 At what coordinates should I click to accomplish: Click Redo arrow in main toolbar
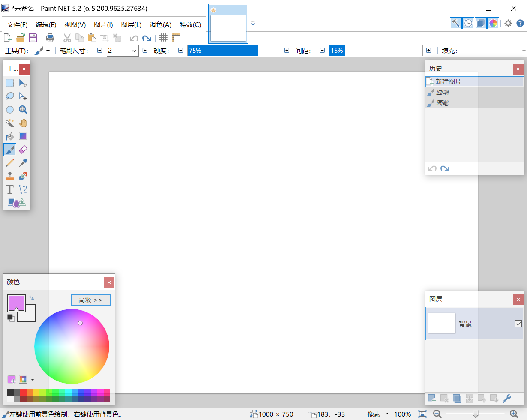[147, 38]
